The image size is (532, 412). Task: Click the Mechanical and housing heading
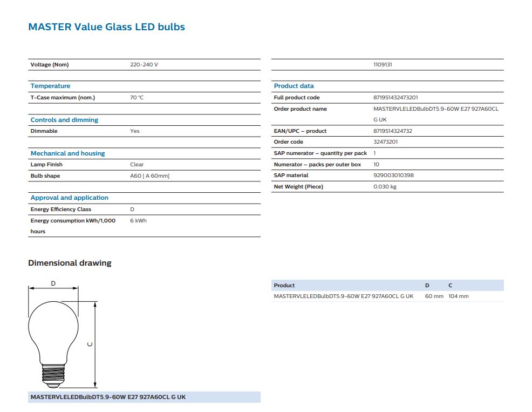tap(67, 153)
